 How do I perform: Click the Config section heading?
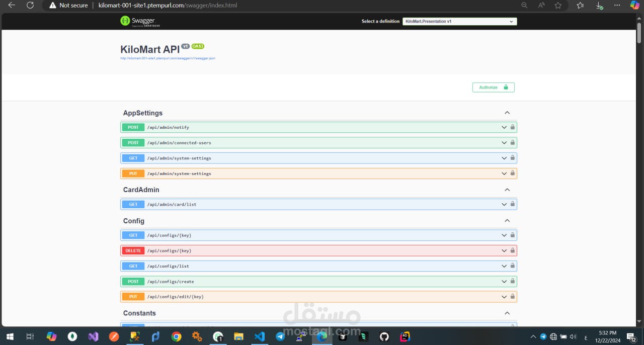pyautogui.click(x=134, y=221)
